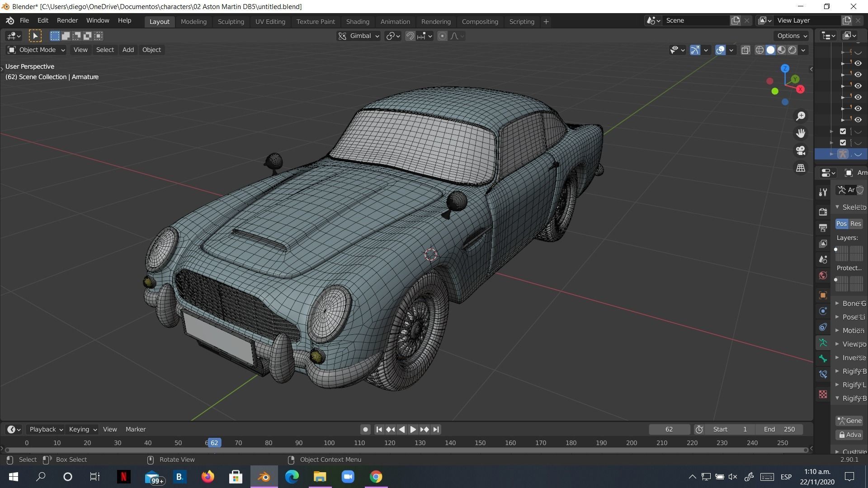Switch perspective/orthographic with the grid icon
Image resolution: width=868 pixels, height=488 pixels.
point(801,168)
